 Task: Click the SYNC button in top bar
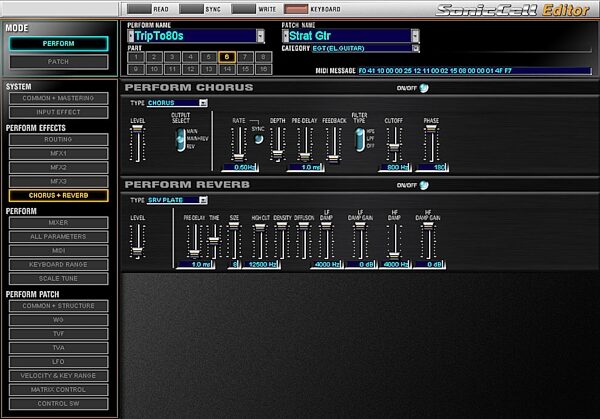point(191,9)
